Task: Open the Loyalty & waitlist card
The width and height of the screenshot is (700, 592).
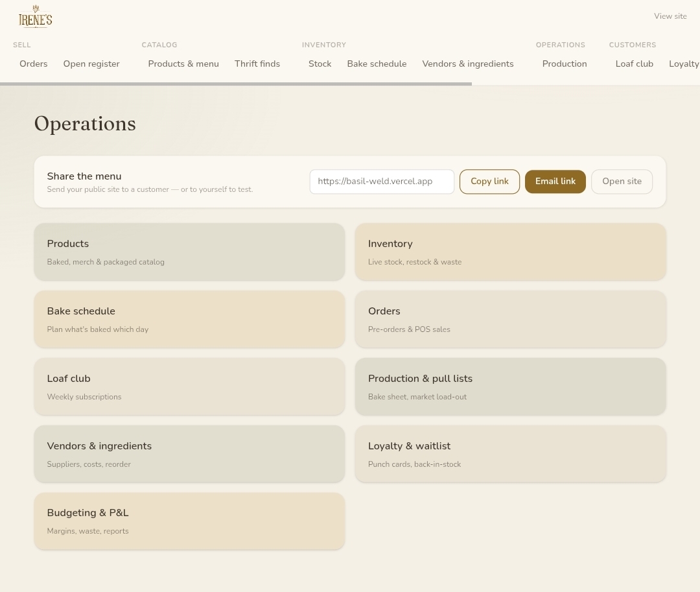Action: [510, 454]
